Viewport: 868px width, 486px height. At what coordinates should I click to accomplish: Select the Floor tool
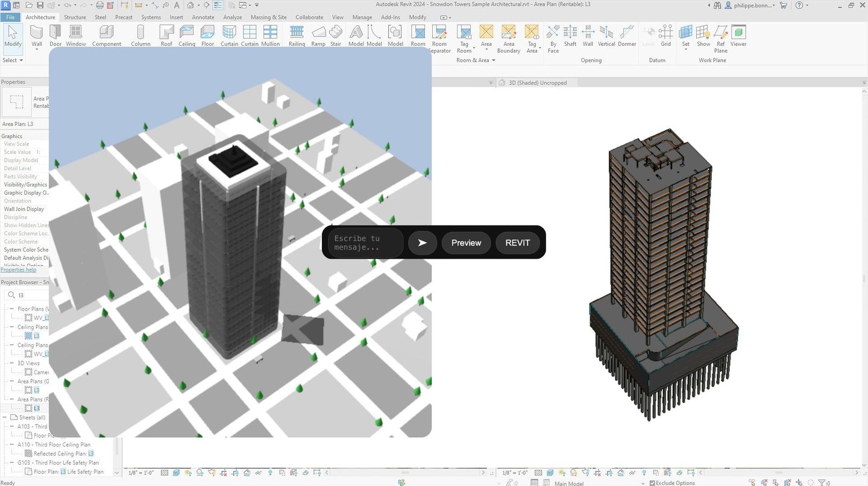[x=207, y=36]
